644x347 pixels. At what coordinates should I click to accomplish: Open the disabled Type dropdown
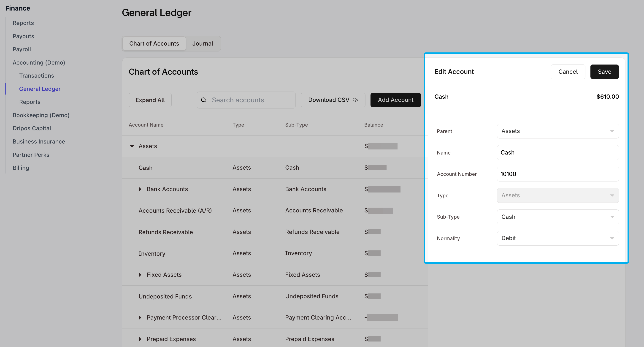558,195
